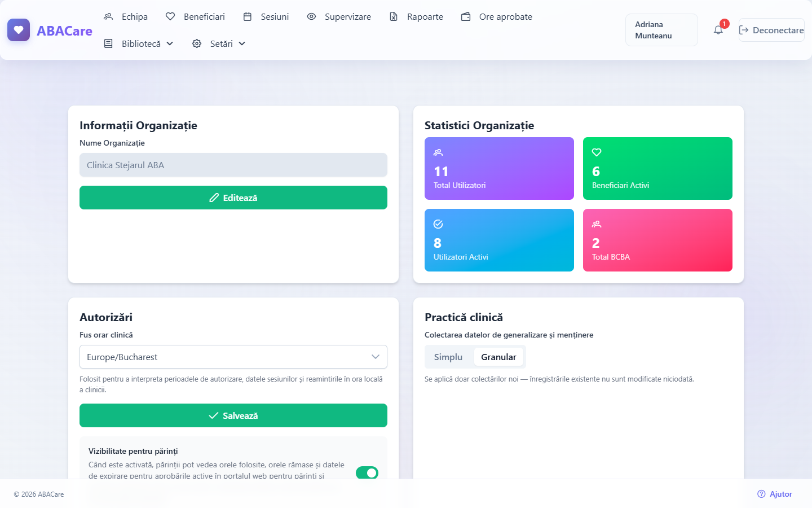Click the Rapoarte file icon

394,16
